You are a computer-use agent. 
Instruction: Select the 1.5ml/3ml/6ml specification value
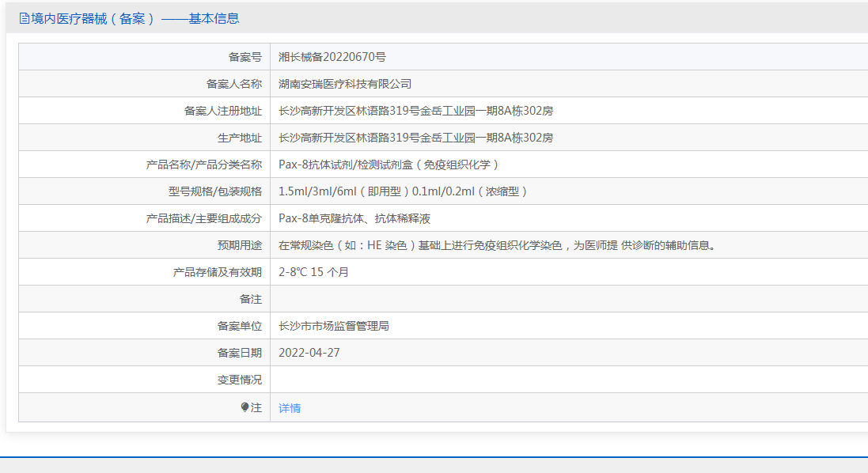coord(403,191)
